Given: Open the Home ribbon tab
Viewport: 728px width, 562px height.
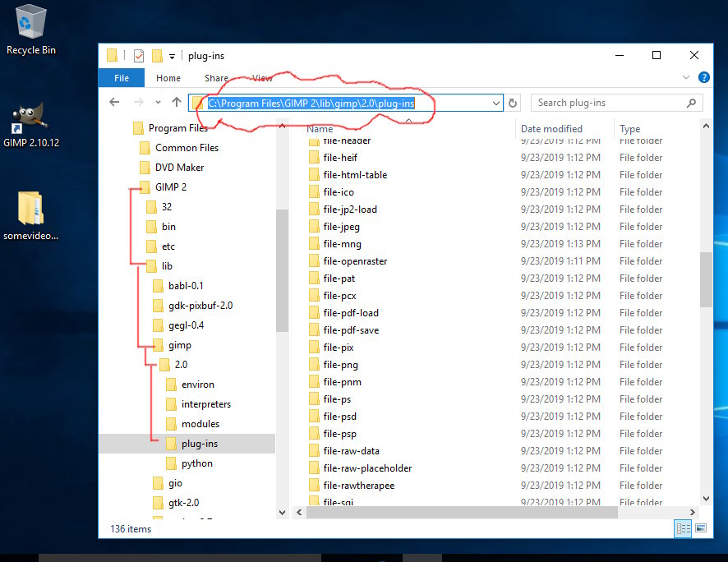Looking at the screenshot, I should [168, 78].
